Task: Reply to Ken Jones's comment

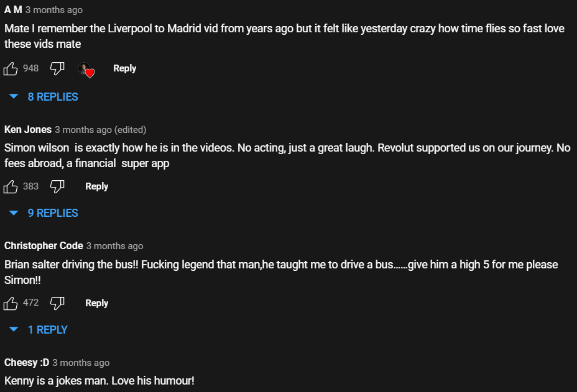Action: pos(96,186)
